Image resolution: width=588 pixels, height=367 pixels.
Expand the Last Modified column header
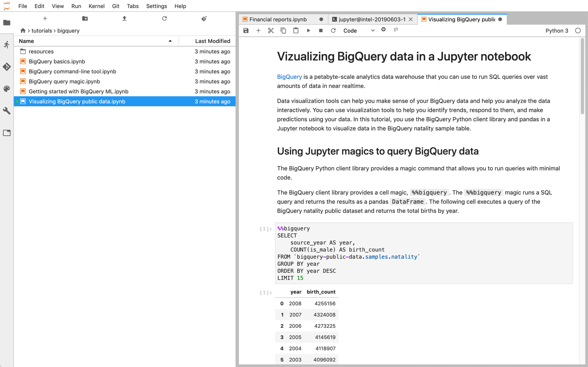[213, 41]
